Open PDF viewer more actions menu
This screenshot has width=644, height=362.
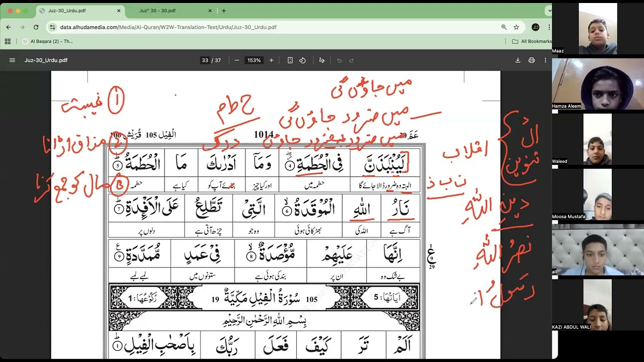(x=545, y=60)
